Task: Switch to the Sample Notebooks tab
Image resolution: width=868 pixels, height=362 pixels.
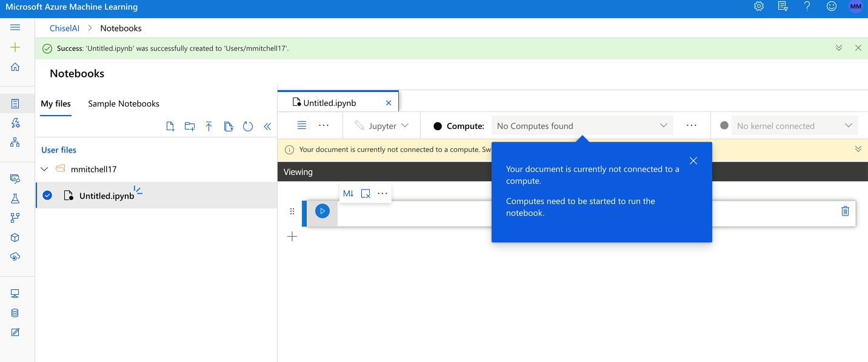Action: (x=123, y=104)
